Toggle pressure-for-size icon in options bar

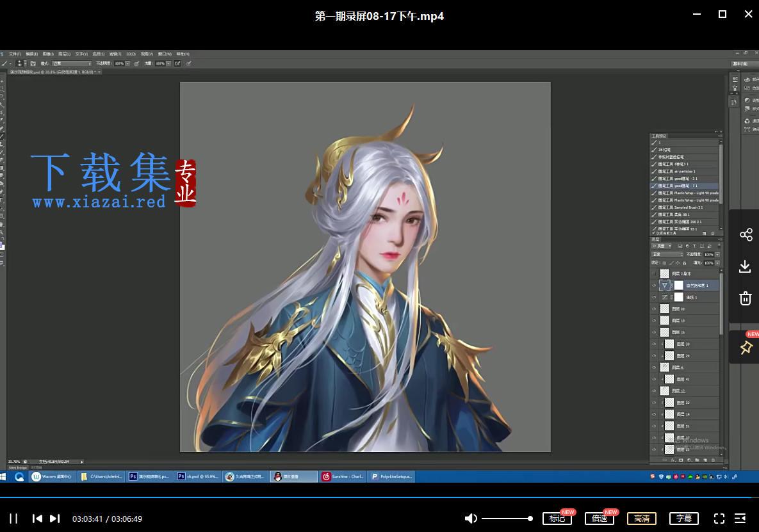[x=188, y=63]
